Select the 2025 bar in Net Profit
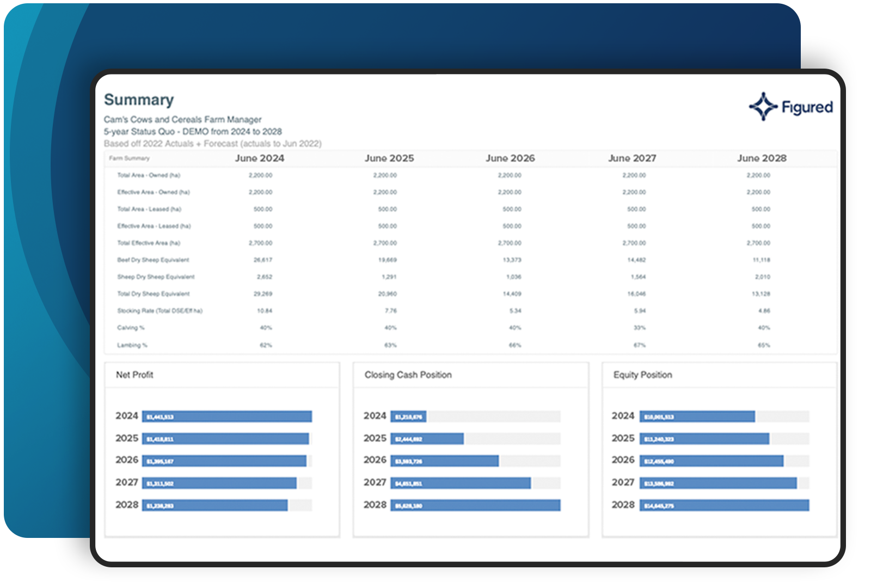 225,439
